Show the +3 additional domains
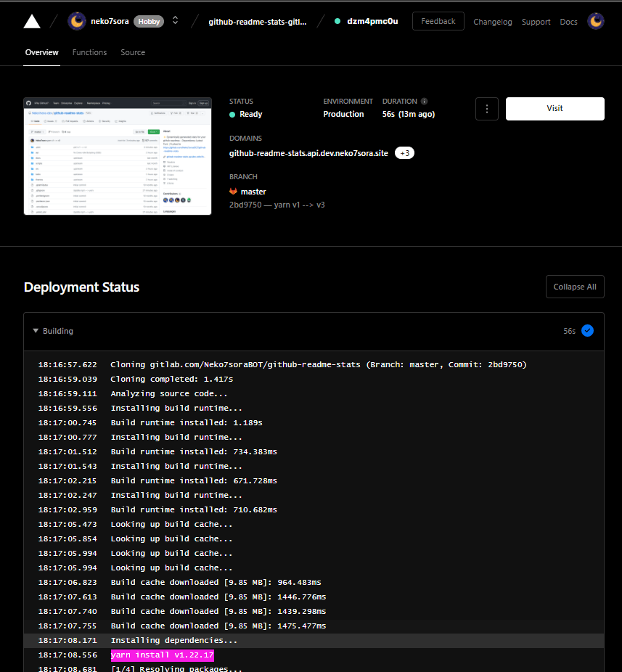This screenshot has height=672, width=622. tap(404, 153)
